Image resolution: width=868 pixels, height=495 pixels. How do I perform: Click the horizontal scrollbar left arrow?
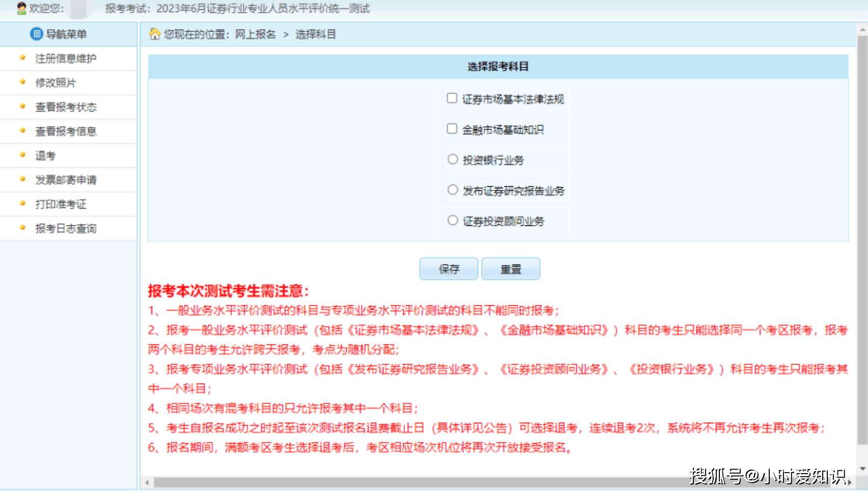(147, 482)
